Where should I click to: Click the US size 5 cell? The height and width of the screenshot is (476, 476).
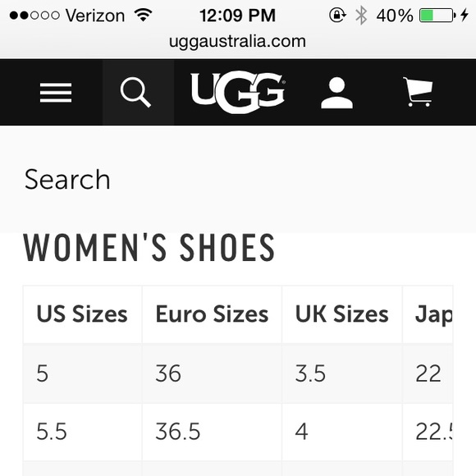(x=82, y=373)
